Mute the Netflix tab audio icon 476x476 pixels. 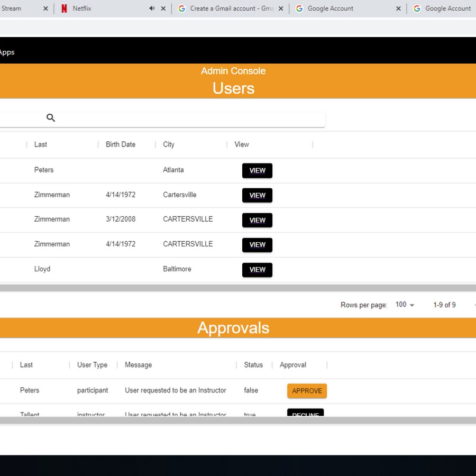[x=152, y=8]
